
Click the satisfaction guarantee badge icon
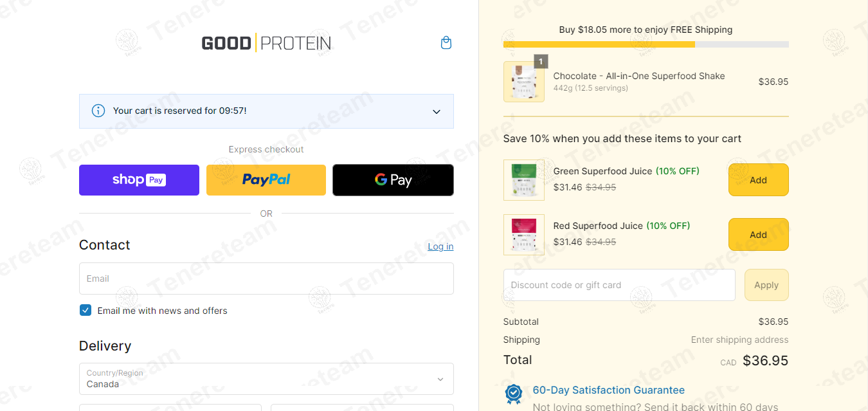click(x=514, y=394)
